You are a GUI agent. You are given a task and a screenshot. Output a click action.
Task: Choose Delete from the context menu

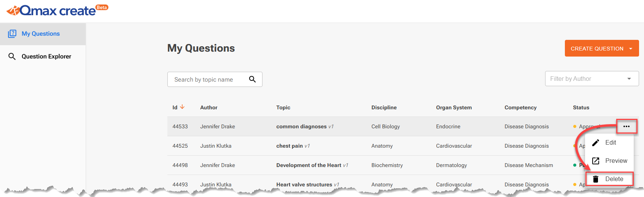[x=614, y=179]
